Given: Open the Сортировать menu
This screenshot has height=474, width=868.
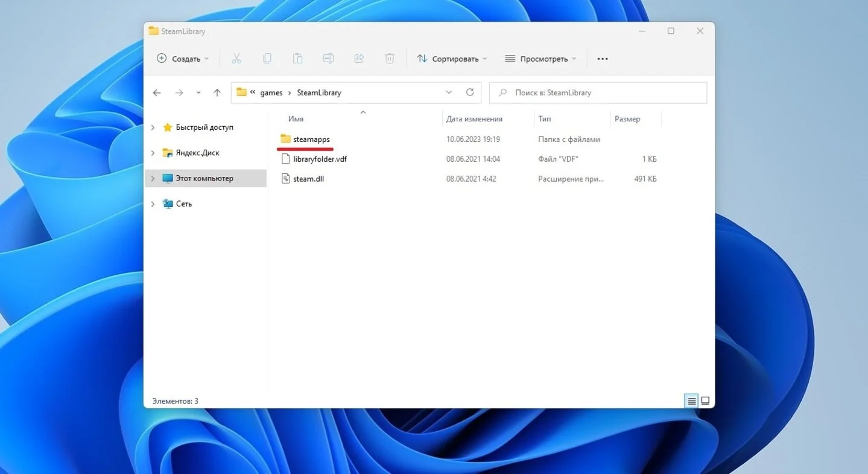Looking at the screenshot, I should [x=452, y=59].
